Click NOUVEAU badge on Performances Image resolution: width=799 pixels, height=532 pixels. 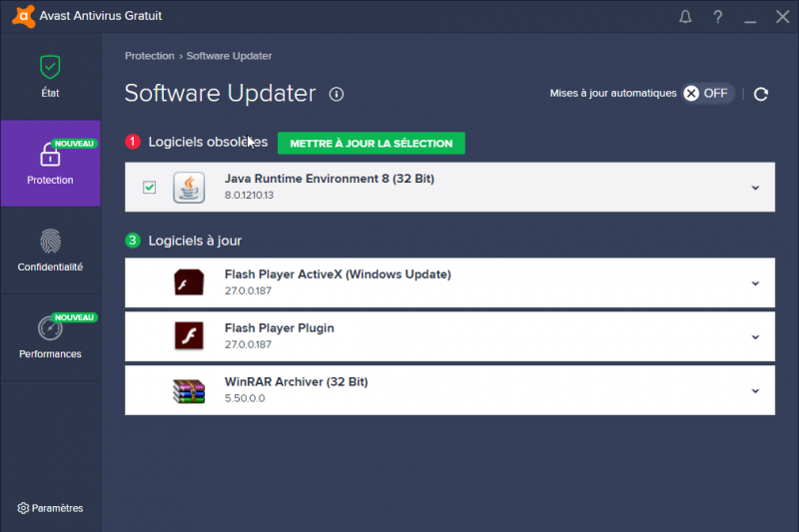pyautogui.click(x=74, y=317)
